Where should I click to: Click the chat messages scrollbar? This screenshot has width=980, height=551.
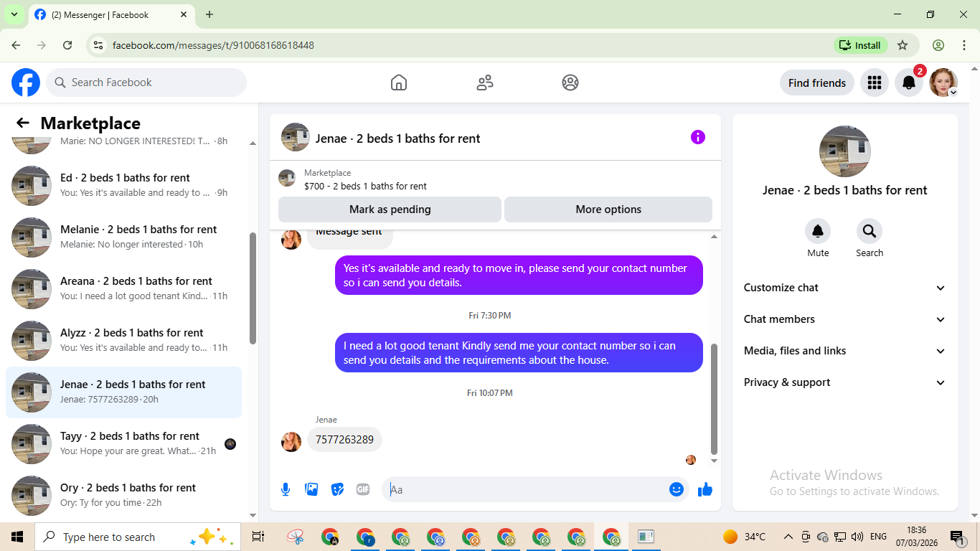coord(714,398)
